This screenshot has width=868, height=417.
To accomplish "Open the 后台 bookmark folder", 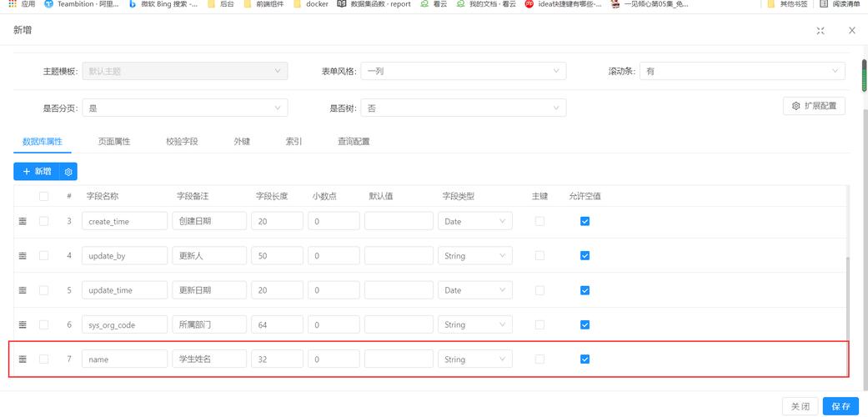I will pyautogui.click(x=221, y=4).
